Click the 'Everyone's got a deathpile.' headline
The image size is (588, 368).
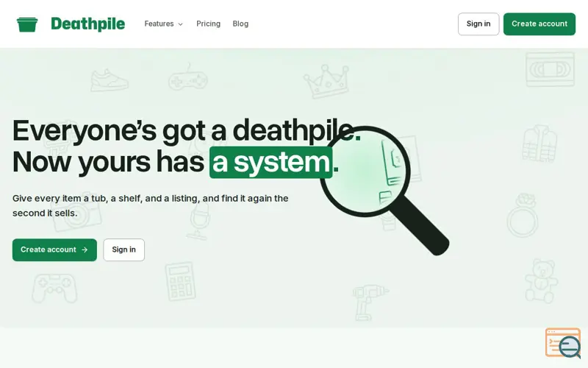point(187,131)
